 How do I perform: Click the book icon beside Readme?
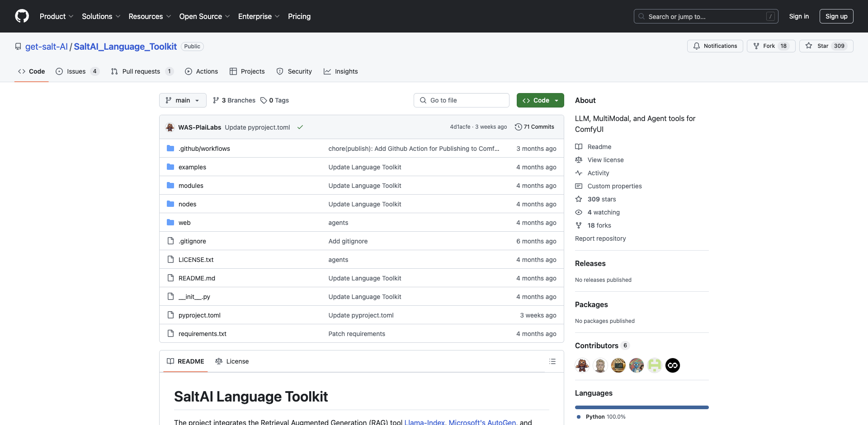click(x=579, y=147)
